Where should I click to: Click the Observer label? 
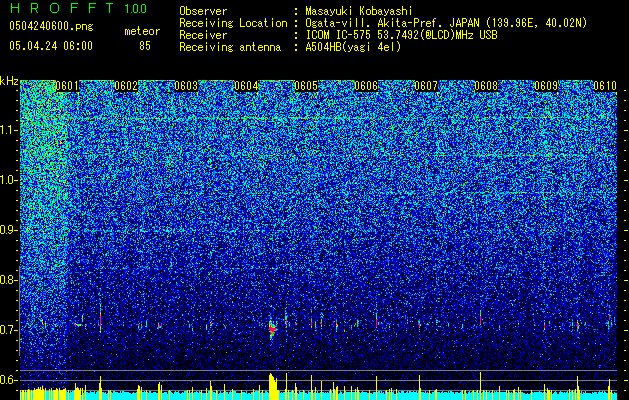(x=203, y=11)
